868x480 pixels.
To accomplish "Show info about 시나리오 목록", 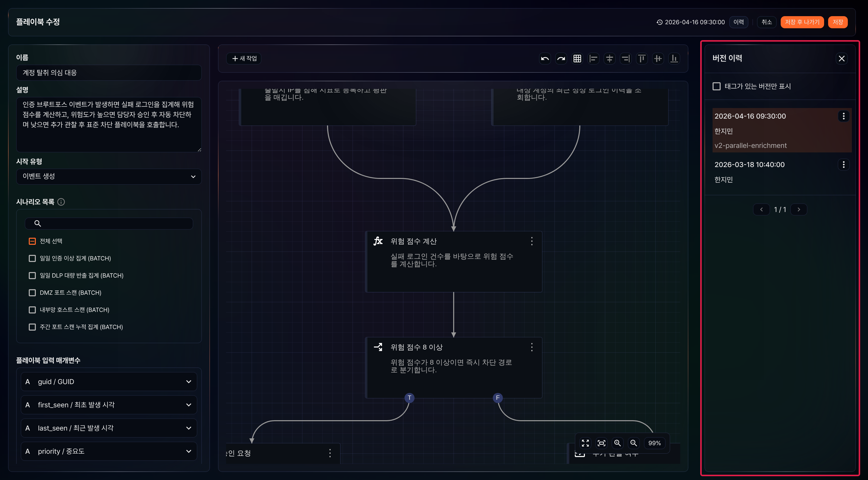I will click(x=61, y=202).
